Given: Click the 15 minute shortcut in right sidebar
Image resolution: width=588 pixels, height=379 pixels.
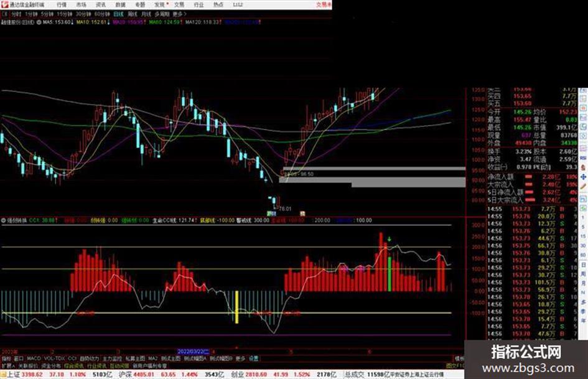Looking at the screenshot, I should (x=583, y=236).
